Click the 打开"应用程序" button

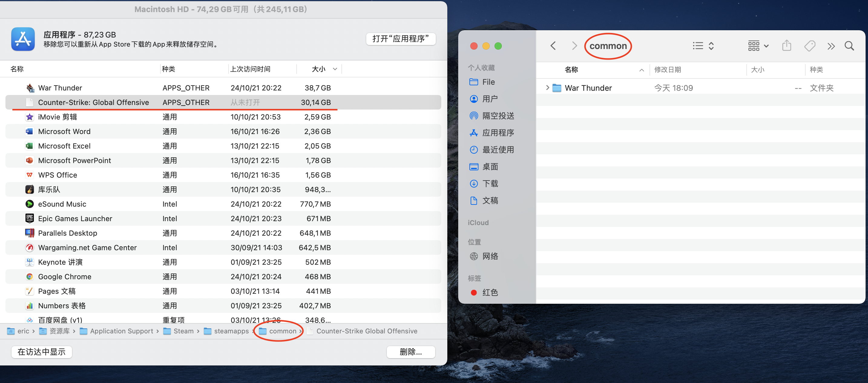(x=400, y=39)
